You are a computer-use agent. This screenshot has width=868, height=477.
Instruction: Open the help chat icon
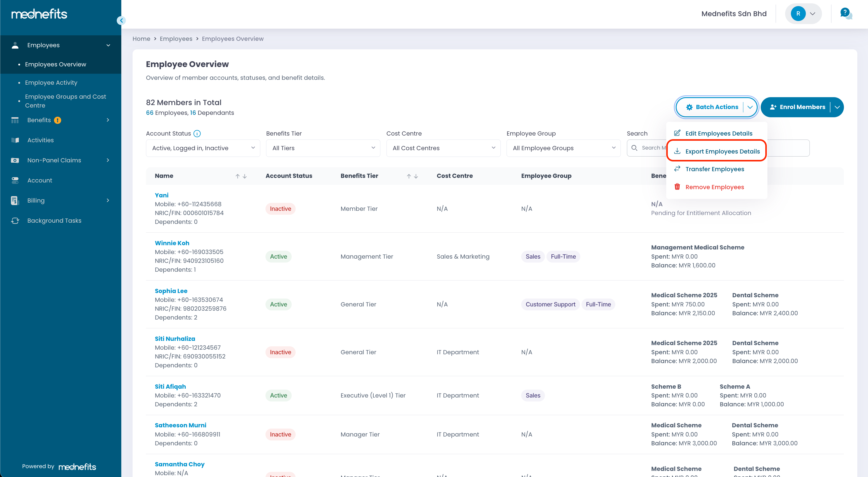pyautogui.click(x=846, y=13)
